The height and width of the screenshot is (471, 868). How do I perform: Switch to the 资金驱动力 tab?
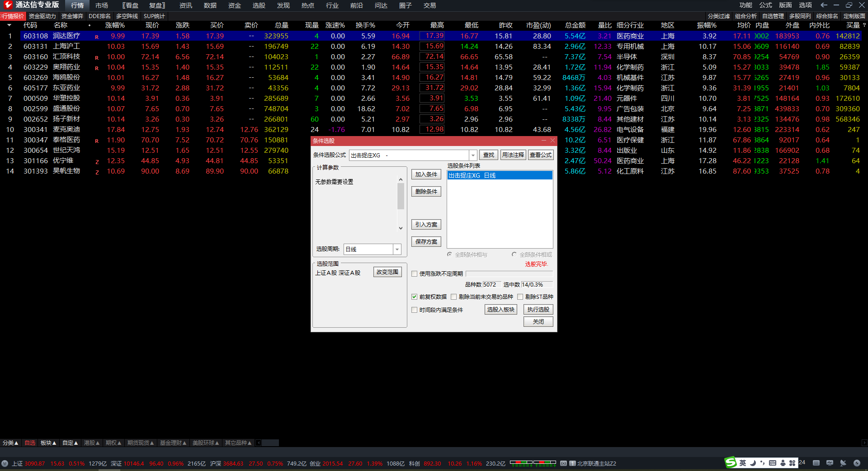(x=42, y=16)
